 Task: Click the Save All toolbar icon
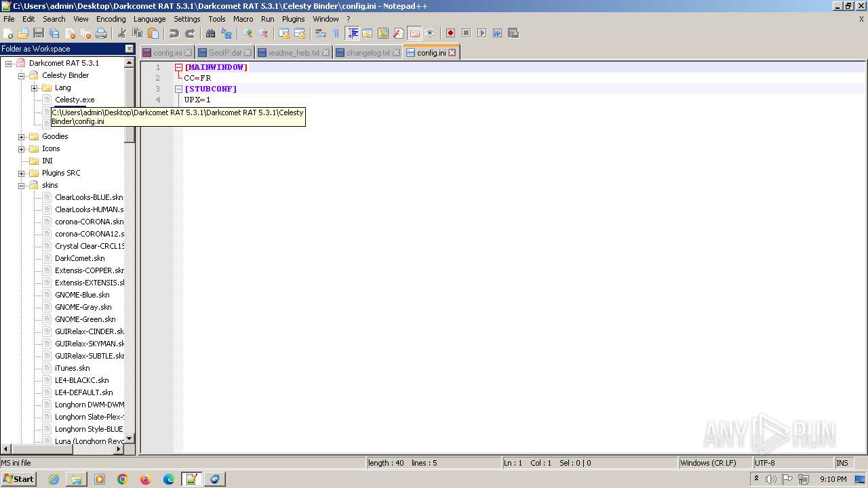tap(54, 33)
